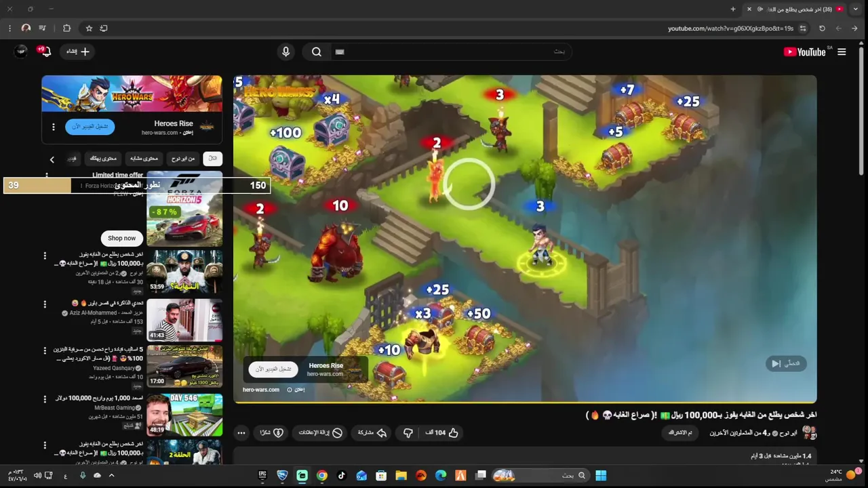Open the YouTube guide hamburger menu
The height and width of the screenshot is (488, 868).
[x=842, y=52]
